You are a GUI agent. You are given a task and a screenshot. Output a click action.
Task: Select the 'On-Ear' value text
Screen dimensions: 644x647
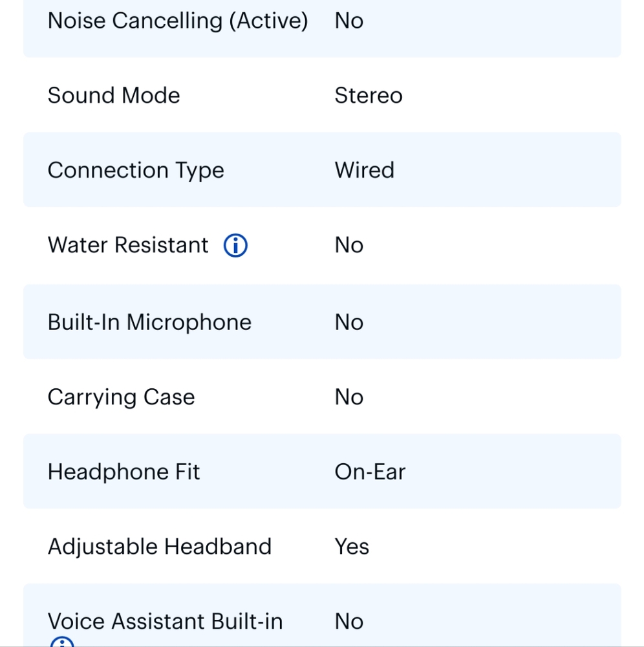[370, 472]
